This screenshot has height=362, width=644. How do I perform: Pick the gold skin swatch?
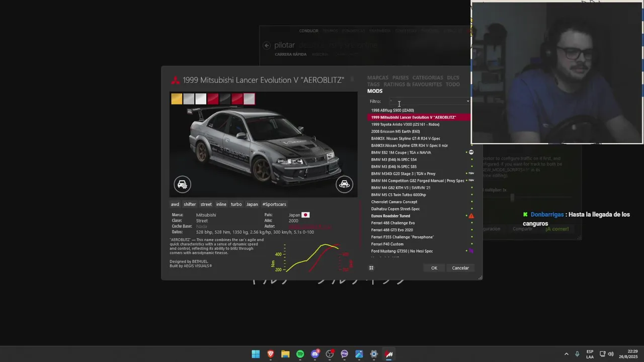[x=177, y=99]
